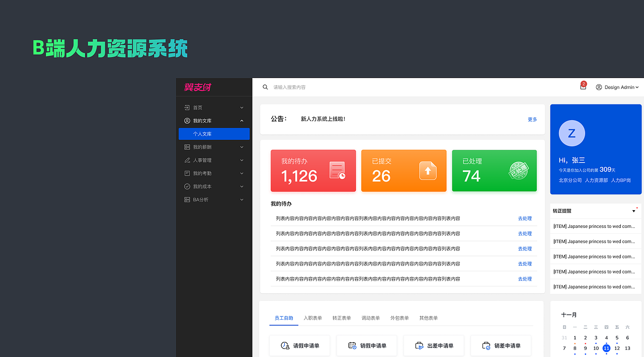Click 去处理 on the first todo row
Image resolution: width=644 pixels, height=357 pixels.
[x=525, y=218]
